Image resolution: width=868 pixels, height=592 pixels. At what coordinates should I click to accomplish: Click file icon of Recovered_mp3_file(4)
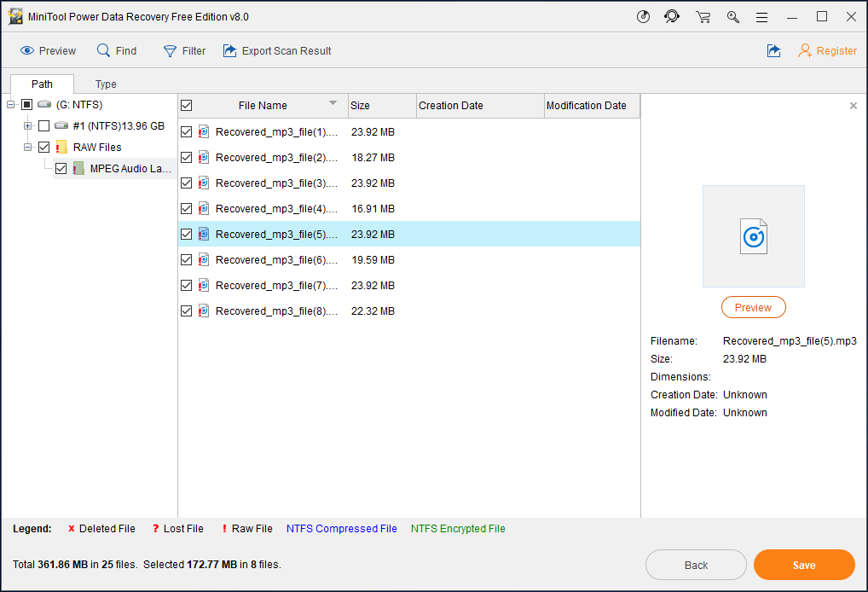(x=204, y=208)
